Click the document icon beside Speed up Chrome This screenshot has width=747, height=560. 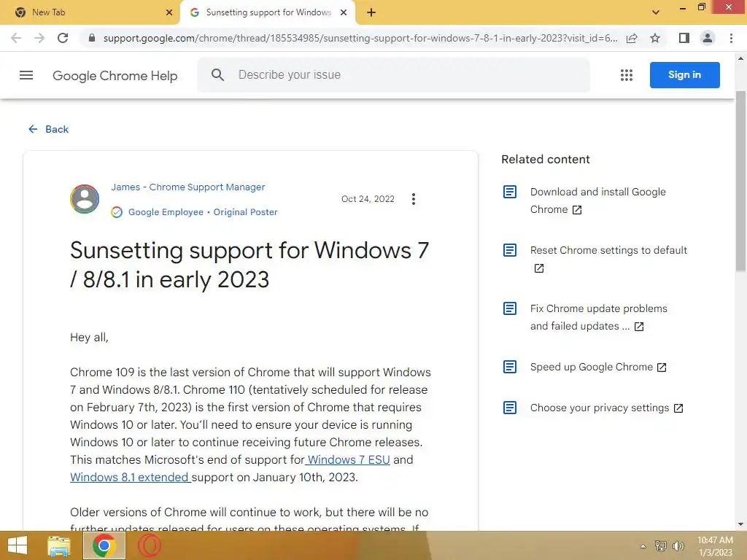click(x=510, y=367)
